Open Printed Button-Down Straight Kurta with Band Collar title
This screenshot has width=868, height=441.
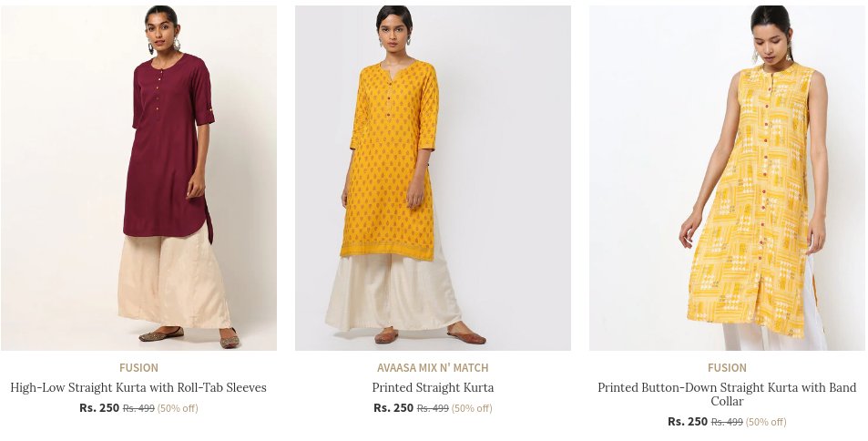(727, 394)
